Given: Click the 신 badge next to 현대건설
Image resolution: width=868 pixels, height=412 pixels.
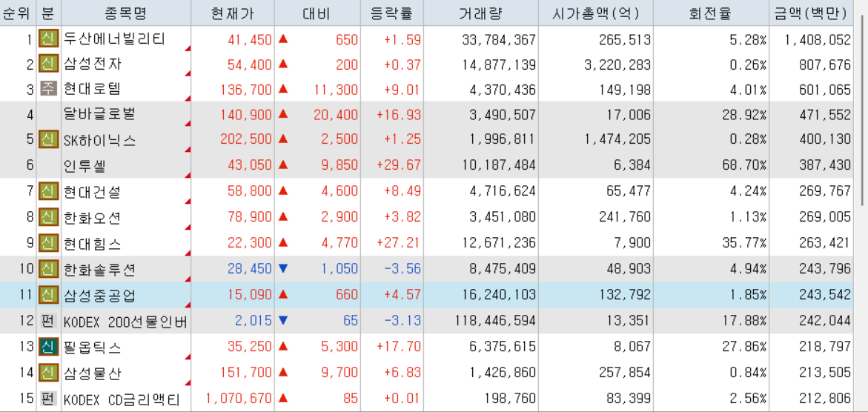Looking at the screenshot, I should (x=48, y=192).
